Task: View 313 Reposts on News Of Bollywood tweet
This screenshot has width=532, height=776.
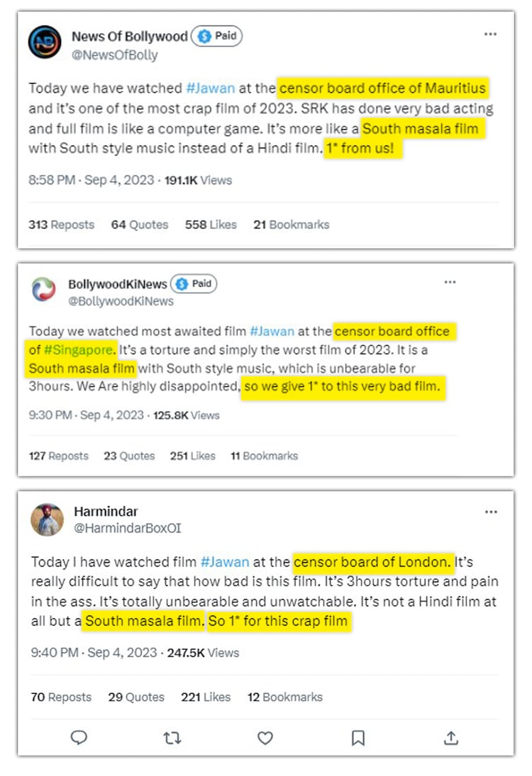Action: tap(61, 224)
